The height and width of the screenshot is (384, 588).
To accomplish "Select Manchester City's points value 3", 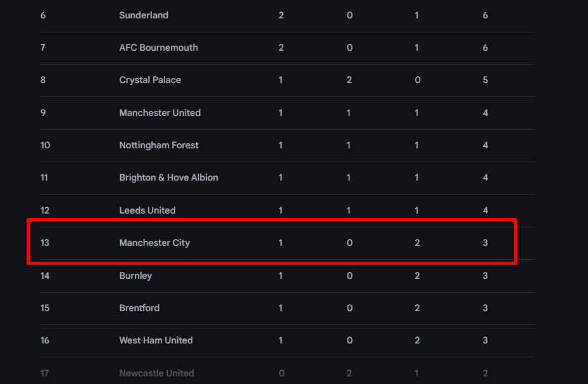I will tap(485, 243).
